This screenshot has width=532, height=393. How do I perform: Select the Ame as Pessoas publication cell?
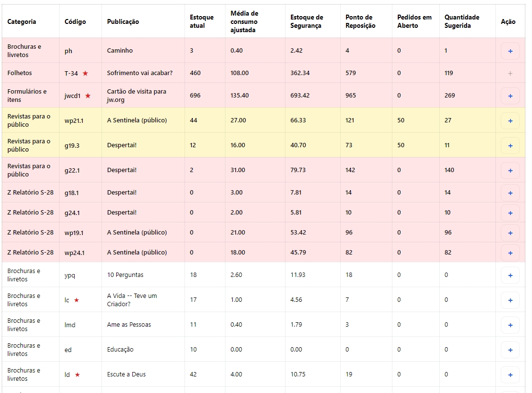pyautogui.click(x=129, y=325)
